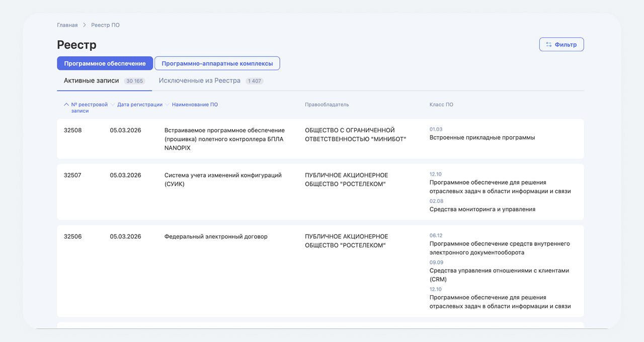Open Встраиваемое программное обеспечение NANOPIX entry

pos(224,139)
